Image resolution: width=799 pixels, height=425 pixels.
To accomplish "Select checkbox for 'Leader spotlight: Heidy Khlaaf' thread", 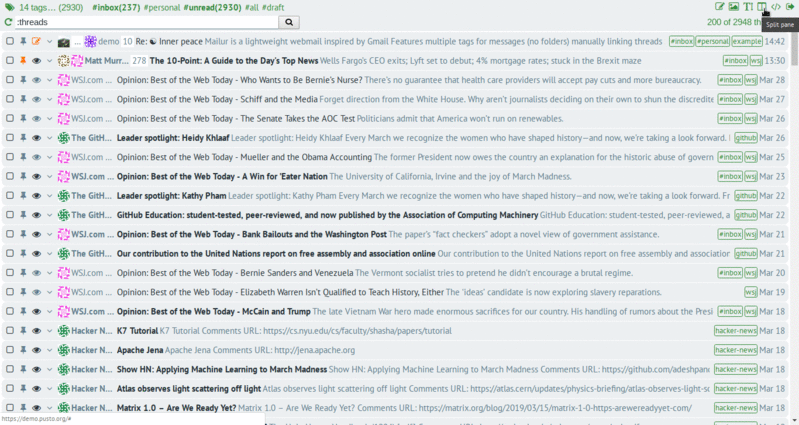I will [x=10, y=138].
